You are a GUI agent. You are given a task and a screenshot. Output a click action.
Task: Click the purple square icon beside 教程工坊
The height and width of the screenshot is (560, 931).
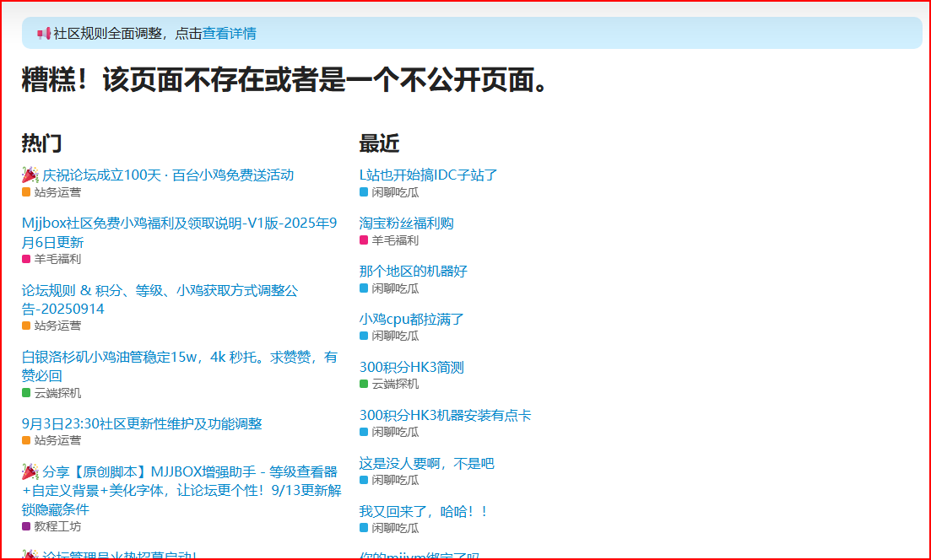coord(26,526)
